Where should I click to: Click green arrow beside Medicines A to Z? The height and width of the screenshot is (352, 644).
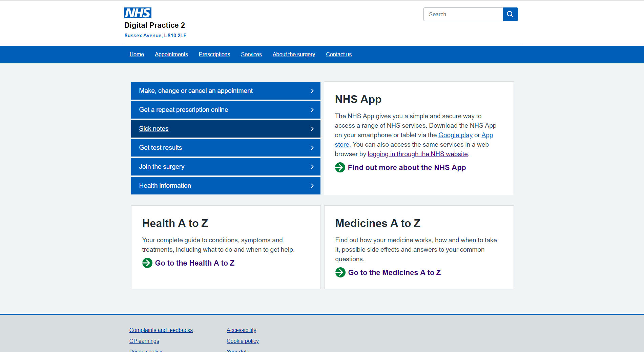click(x=340, y=272)
